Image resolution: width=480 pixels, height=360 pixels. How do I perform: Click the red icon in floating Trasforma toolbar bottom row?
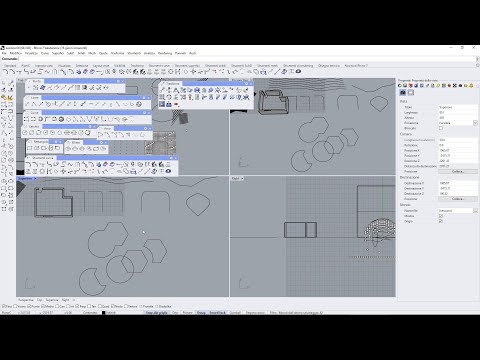click(176, 104)
